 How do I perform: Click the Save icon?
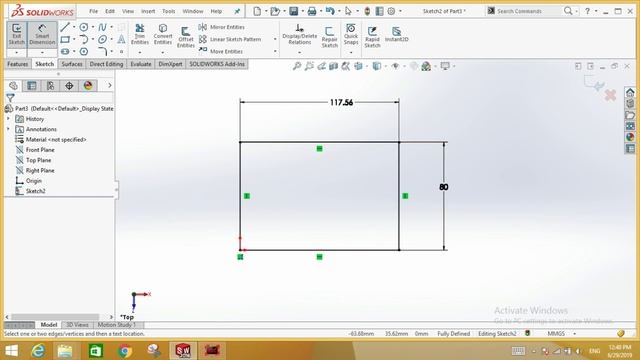(x=293, y=11)
